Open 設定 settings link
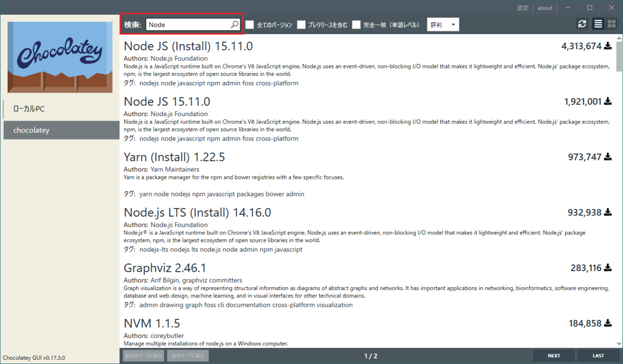Viewport: 623px width, 364px height. tap(523, 8)
